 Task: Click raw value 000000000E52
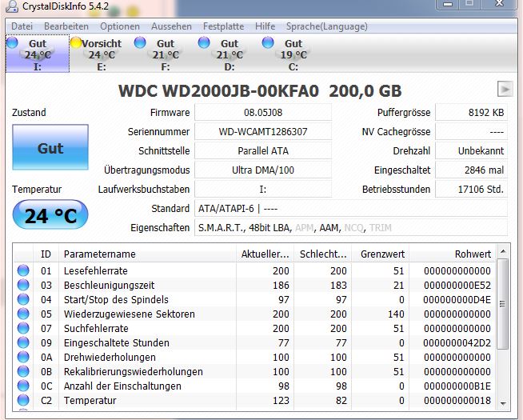pos(457,286)
